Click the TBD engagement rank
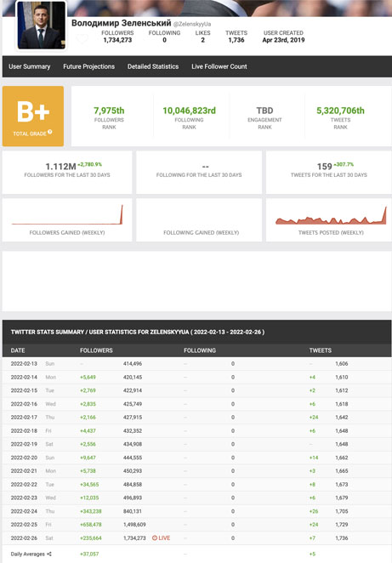The image size is (392, 563). click(x=264, y=111)
